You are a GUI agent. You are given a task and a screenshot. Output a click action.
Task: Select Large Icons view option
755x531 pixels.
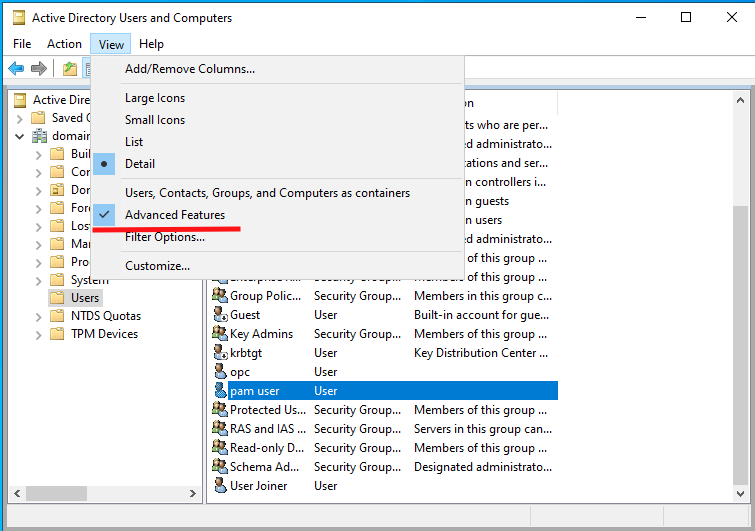pos(277,98)
